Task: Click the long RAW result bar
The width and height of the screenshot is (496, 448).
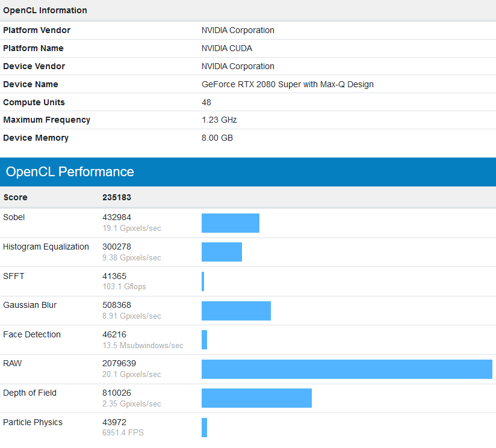Action: [x=347, y=369]
